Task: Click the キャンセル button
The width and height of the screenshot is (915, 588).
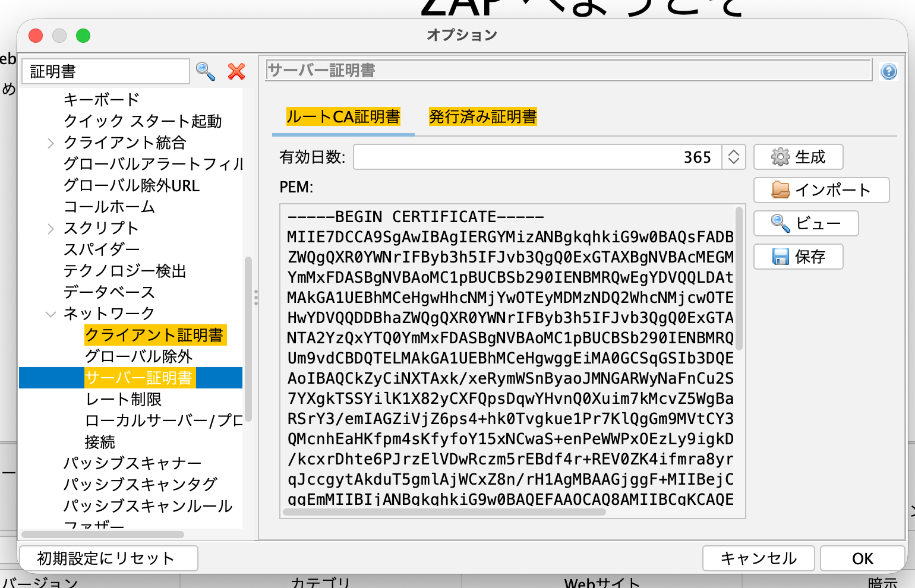Action: click(759, 558)
